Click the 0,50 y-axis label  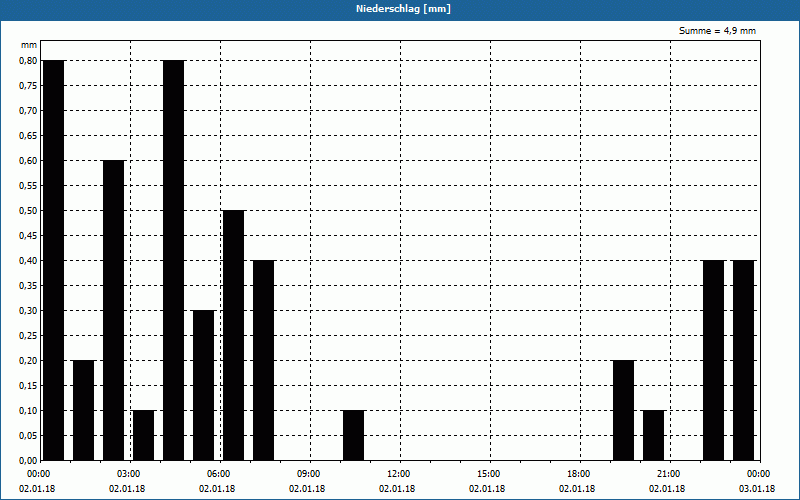point(28,211)
